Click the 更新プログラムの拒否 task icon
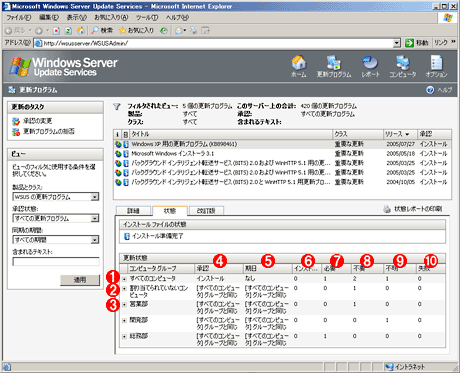The width and height of the screenshot is (460, 373). click(16, 132)
